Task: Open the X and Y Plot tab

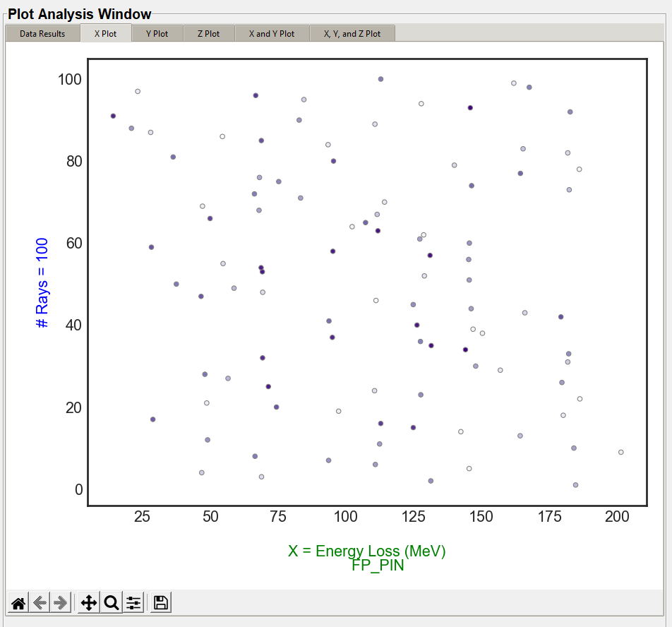Action: (x=271, y=34)
